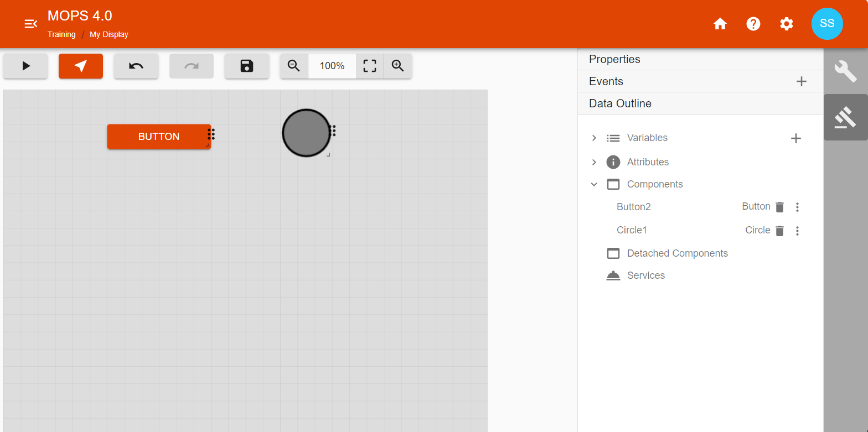
Task: Open the home page
Action: pos(720,24)
